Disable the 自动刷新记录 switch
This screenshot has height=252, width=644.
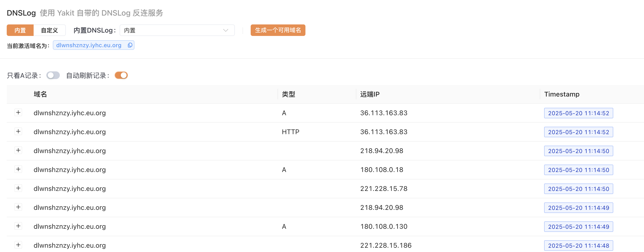click(121, 75)
